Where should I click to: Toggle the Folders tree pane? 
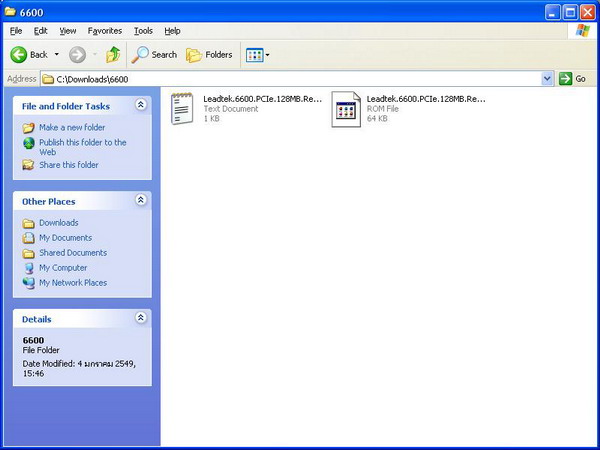pyautogui.click(x=209, y=55)
